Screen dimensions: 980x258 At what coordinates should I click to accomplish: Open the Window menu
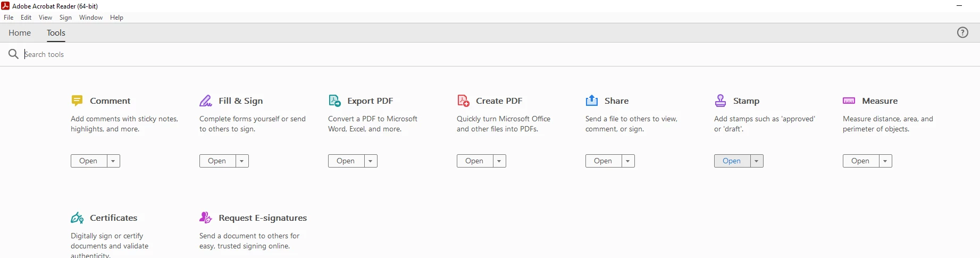91,18
